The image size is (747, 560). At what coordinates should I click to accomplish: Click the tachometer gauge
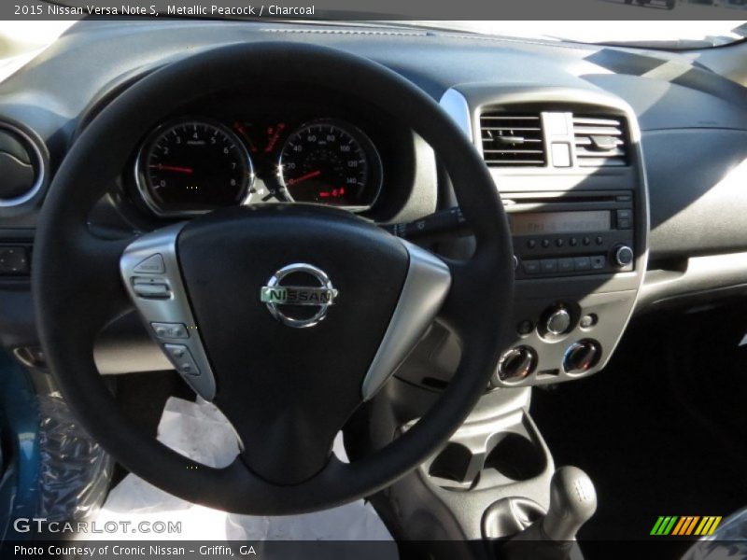(x=194, y=166)
